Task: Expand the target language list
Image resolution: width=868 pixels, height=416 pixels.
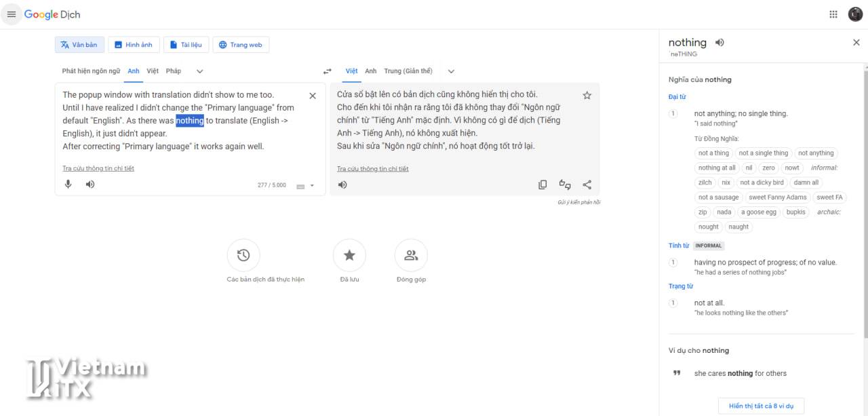Action: [x=451, y=71]
